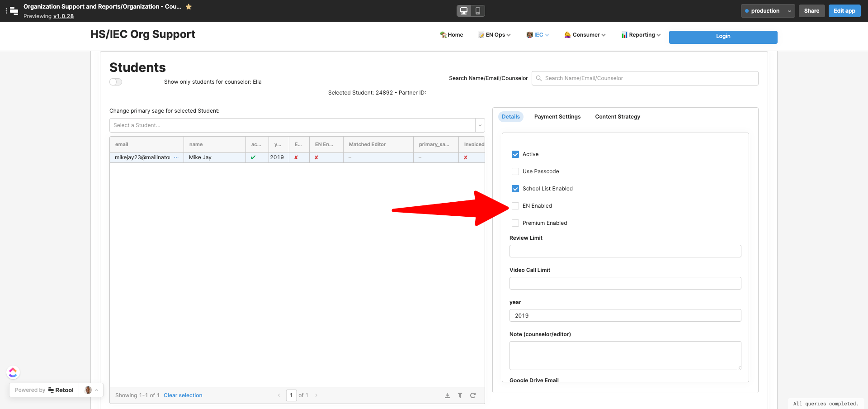Viewport: 868px width, 409px height.
Task: Toggle show only students for counselor Ella
Action: pos(116,82)
